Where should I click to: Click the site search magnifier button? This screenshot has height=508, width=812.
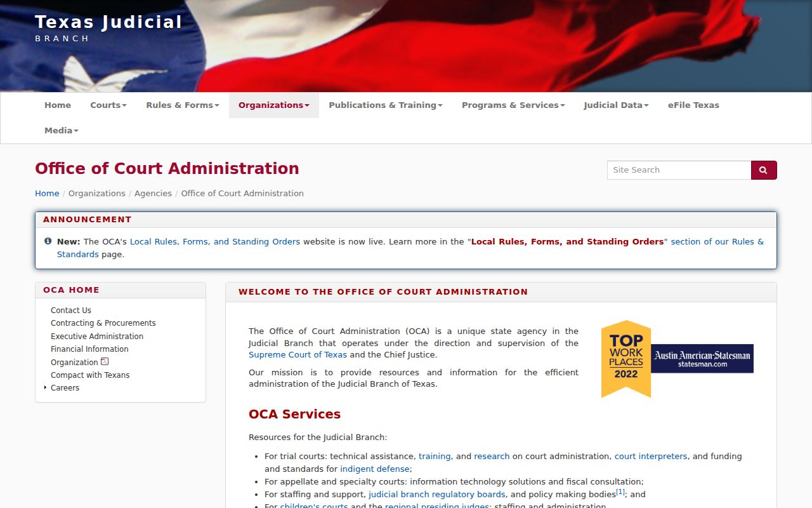764,170
